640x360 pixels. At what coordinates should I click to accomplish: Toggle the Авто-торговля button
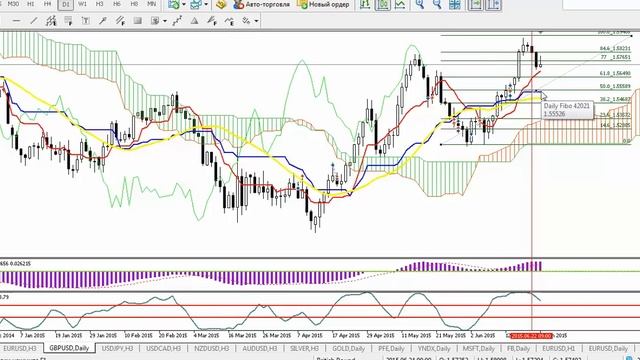[262, 4]
